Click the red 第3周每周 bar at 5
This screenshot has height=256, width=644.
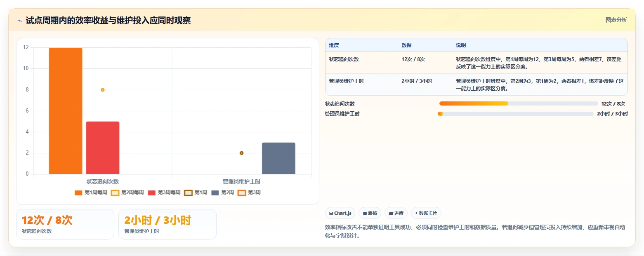pos(103,148)
